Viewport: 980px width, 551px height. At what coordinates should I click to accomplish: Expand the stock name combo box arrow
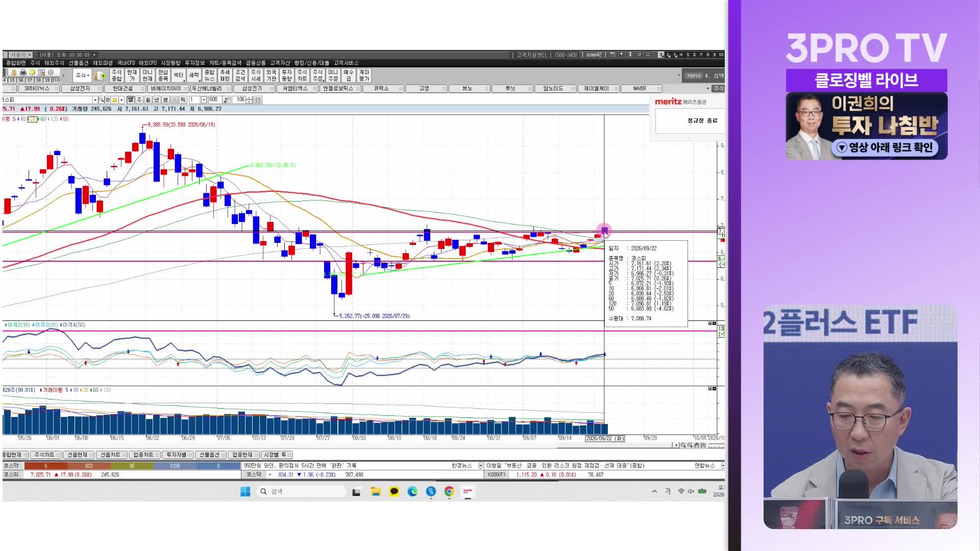[95, 100]
